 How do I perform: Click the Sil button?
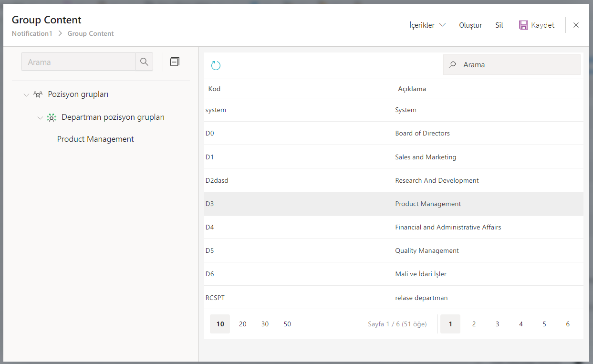tap(499, 25)
